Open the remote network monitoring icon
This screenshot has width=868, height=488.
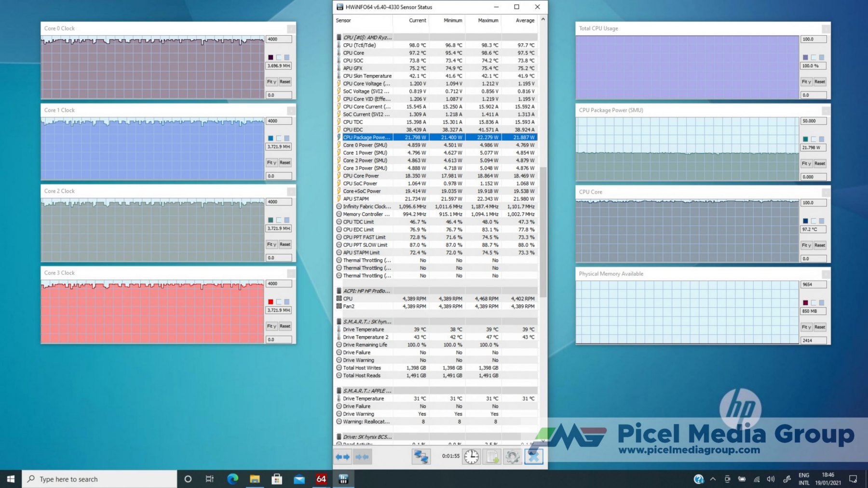420,457
